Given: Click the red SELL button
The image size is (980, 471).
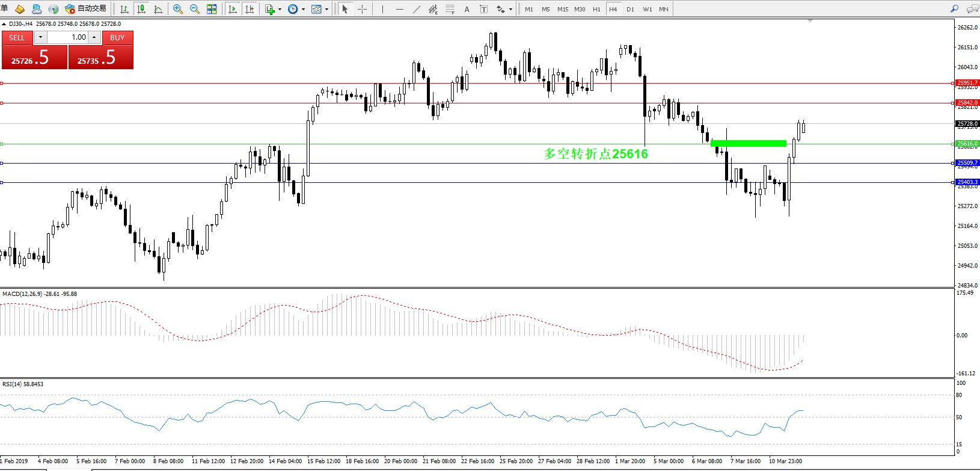Looking at the screenshot, I should pyautogui.click(x=17, y=37).
